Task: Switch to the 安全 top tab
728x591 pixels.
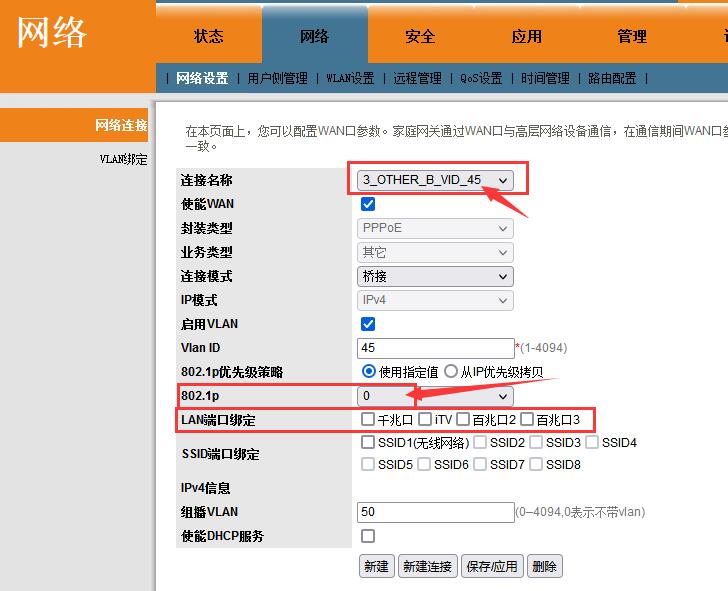Action: pos(420,36)
